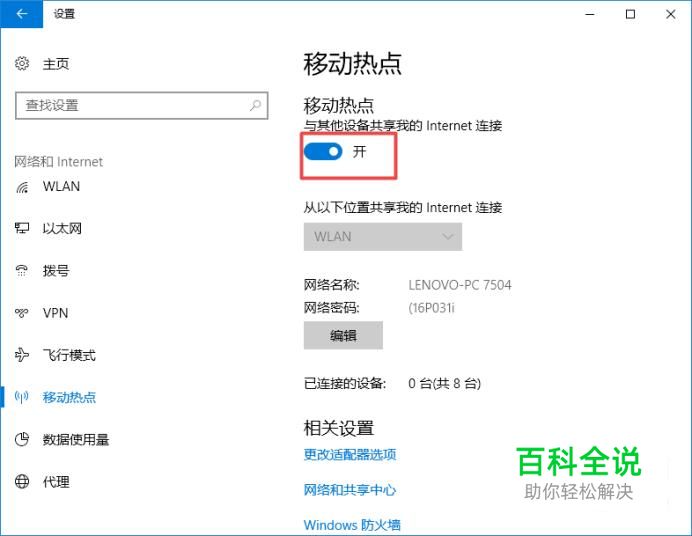Click the 查找设置 search field
Screen dimensions: 692x536
pyautogui.click(x=142, y=105)
